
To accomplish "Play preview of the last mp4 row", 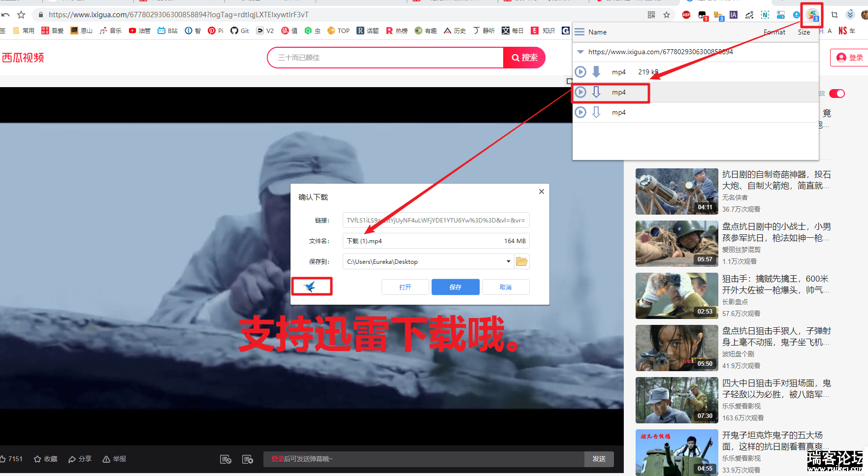I will (580, 112).
